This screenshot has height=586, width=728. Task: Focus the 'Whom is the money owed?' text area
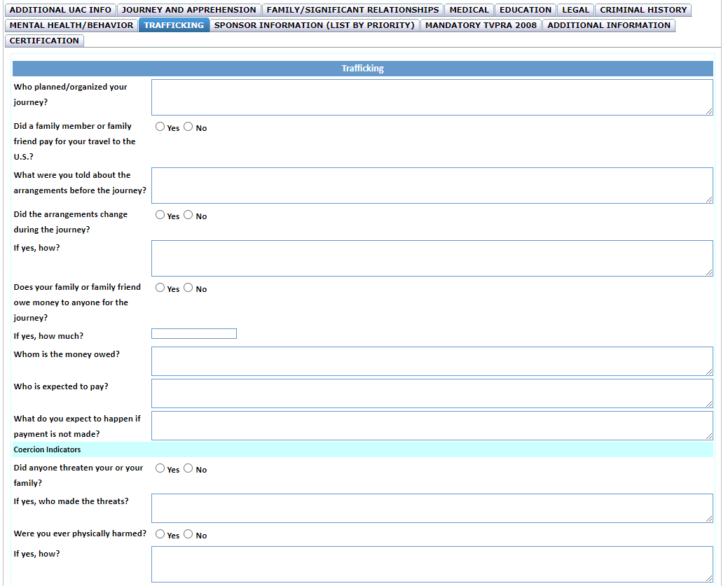click(432, 361)
